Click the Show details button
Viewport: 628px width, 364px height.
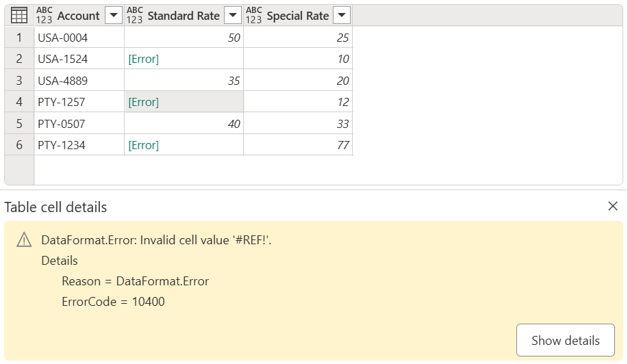coord(565,340)
